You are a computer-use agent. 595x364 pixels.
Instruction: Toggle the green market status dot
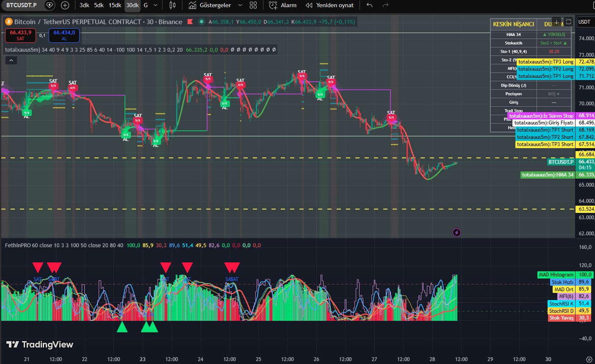202,22
